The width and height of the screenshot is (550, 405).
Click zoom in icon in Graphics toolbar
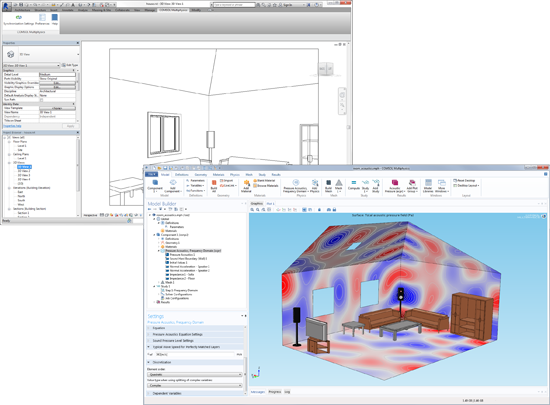click(x=252, y=210)
